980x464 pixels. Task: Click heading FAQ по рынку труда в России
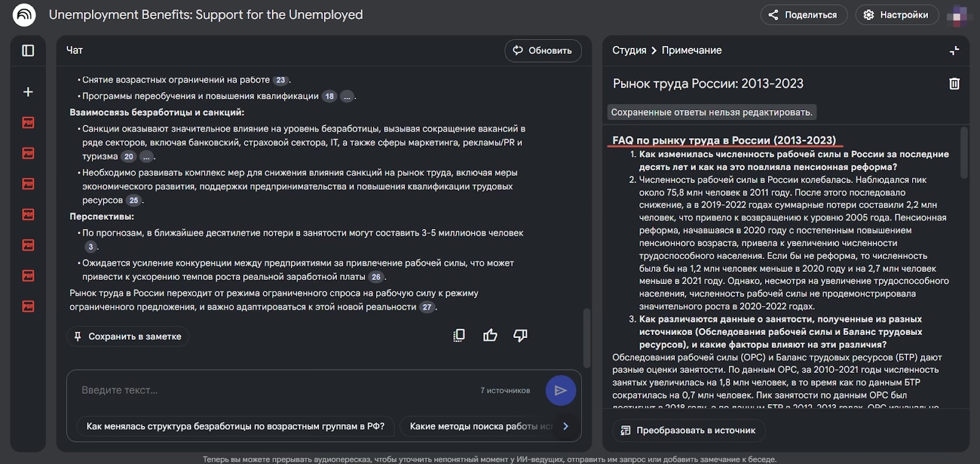tap(724, 140)
